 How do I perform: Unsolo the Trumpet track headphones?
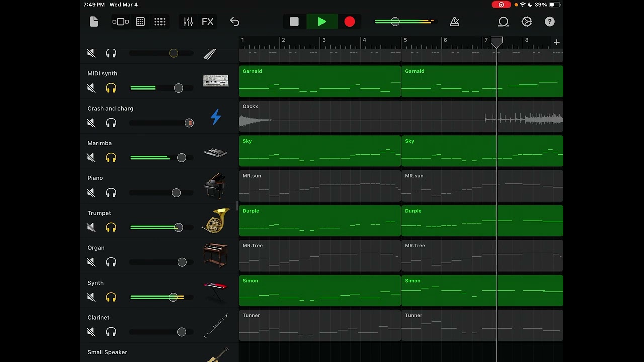coord(111,227)
